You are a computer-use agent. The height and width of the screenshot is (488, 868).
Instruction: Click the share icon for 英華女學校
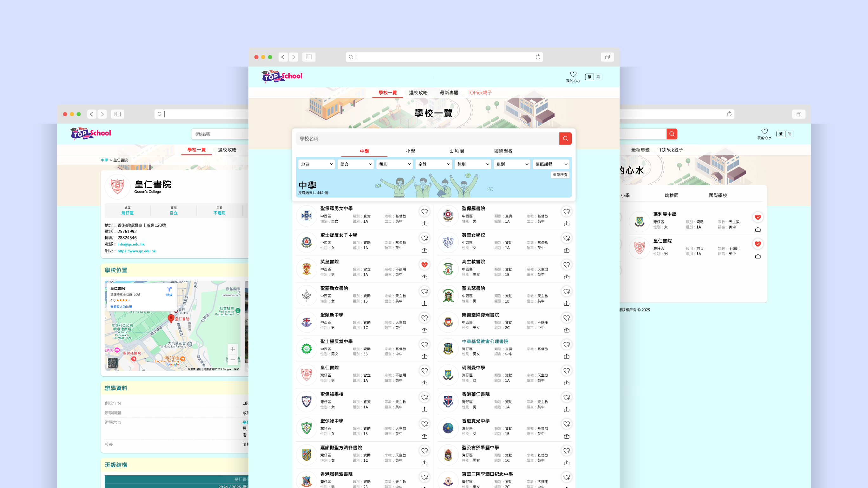567,250
